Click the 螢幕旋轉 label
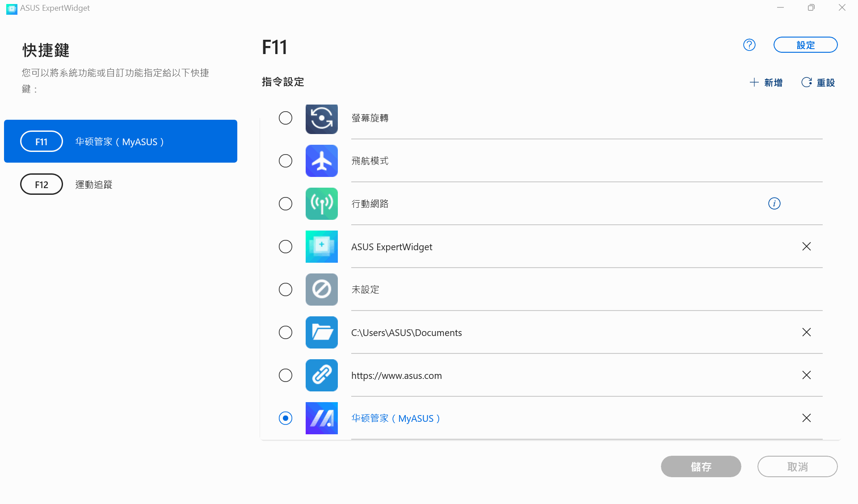Viewport: 858px width, 504px height. click(x=370, y=118)
